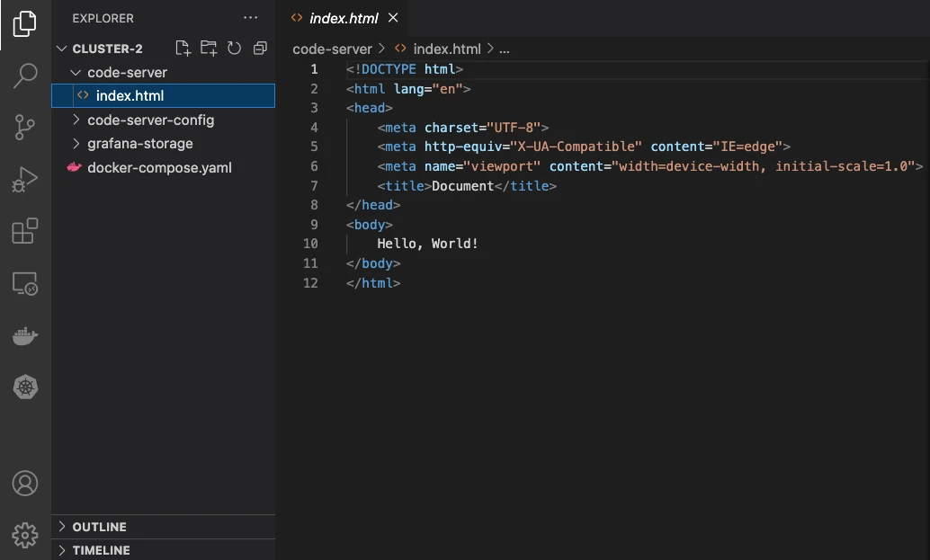Click code-server in the breadcrumb bar
930x560 pixels.
click(332, 49)
